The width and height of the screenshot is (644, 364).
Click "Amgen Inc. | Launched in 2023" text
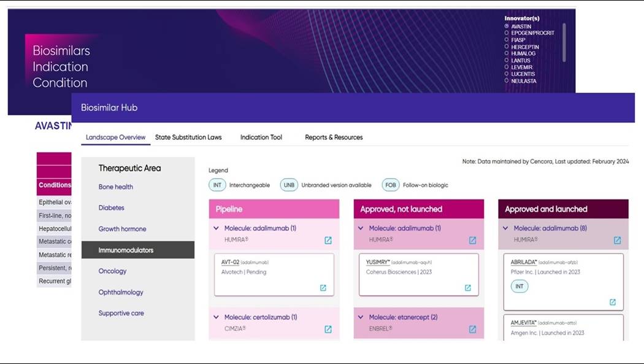548,333
